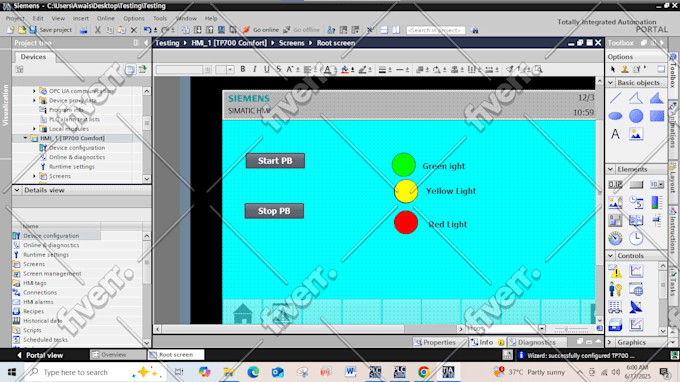Screen dimensions: 680x382
Task: Select the red light circle
Action: pos(406,222)
